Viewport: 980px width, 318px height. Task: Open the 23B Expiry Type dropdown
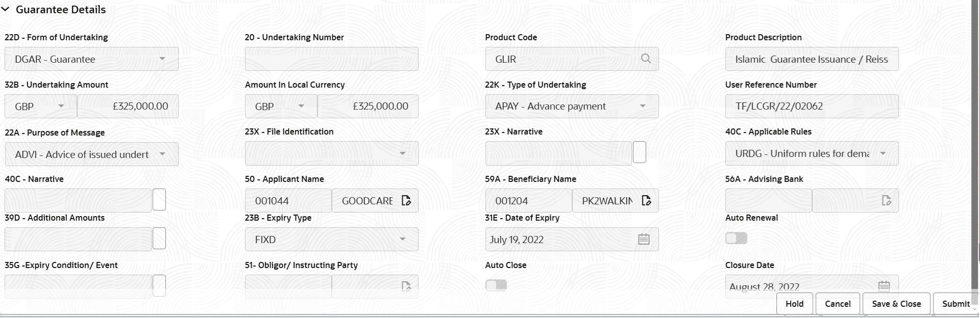click(x=403, y=238)
